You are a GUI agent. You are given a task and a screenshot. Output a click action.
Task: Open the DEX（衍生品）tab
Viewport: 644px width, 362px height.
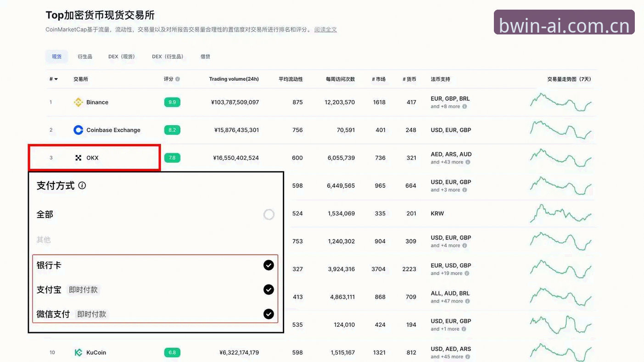click(x=168, y=56)
